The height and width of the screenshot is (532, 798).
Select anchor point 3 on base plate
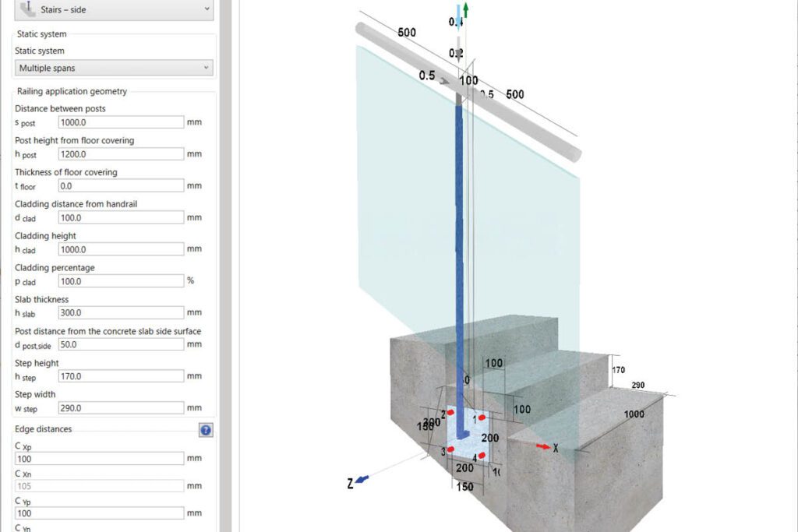[450, 449]
